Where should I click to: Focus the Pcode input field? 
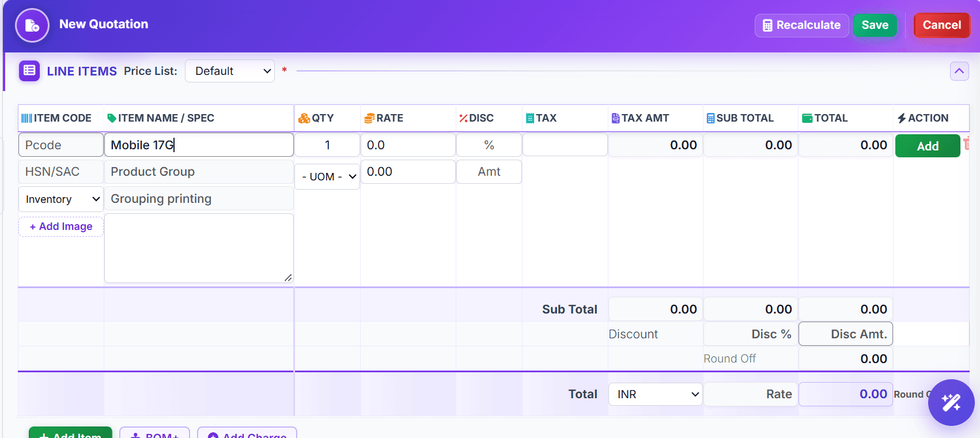point(61,145)
